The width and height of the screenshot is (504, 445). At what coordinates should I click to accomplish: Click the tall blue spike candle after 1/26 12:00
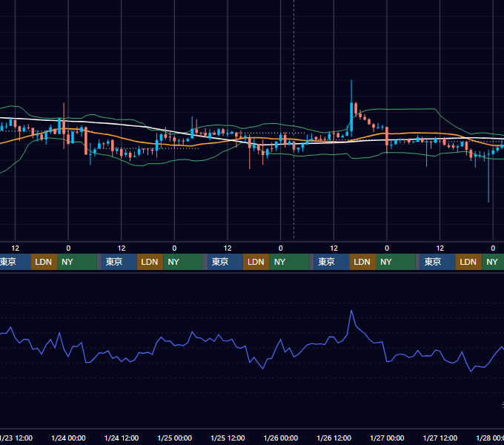click(x=351, y=116)
